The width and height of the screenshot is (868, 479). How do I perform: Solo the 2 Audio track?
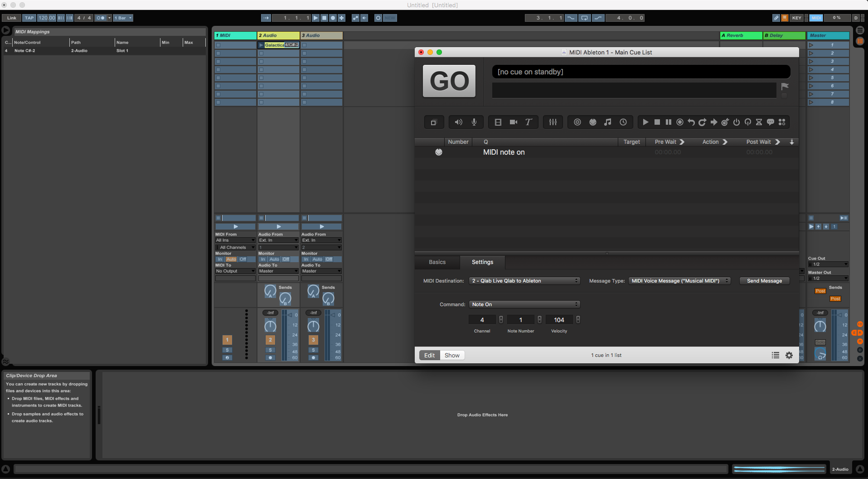pyautogui.click(x=270, y=350)
